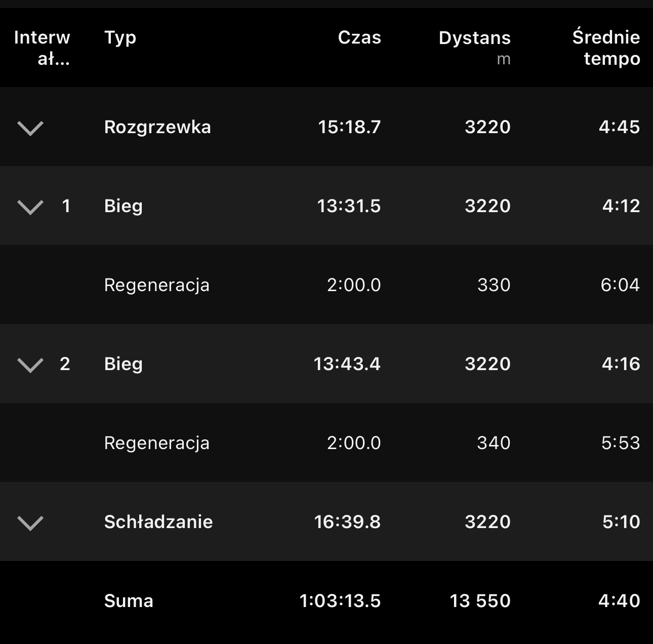The width and height of the screenshot is (653, 644).
Task: Tap the Typ column header
Action: (120, 37)
